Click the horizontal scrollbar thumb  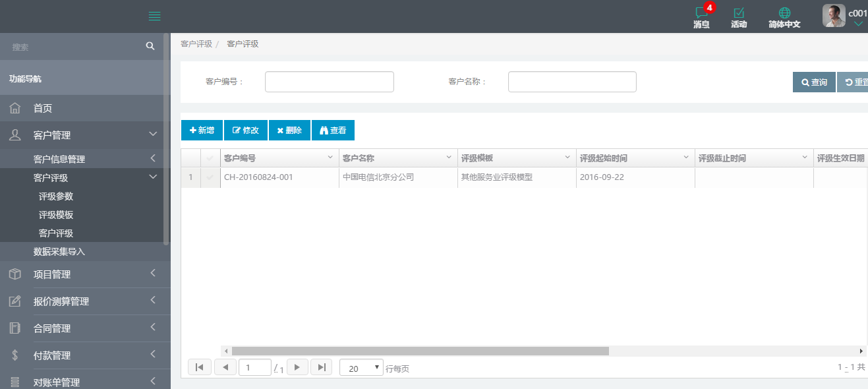pyautogui.click(x=420, y=351)
